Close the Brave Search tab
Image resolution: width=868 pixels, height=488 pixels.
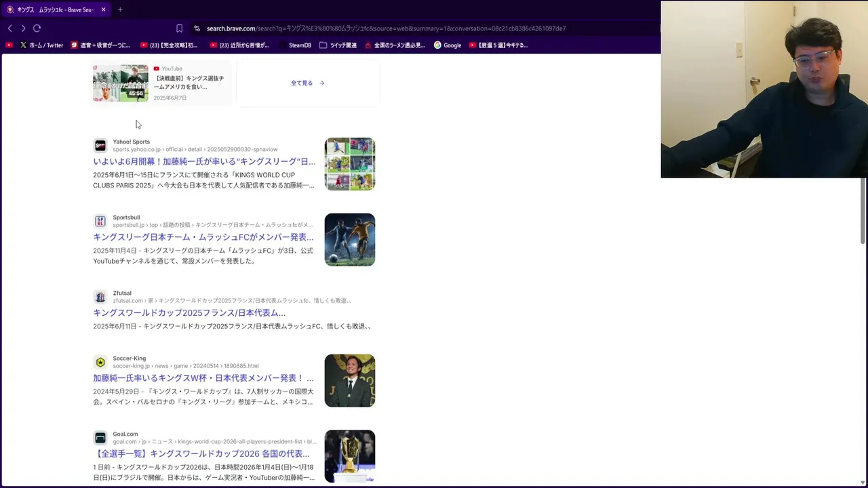(x=103, y=9)
